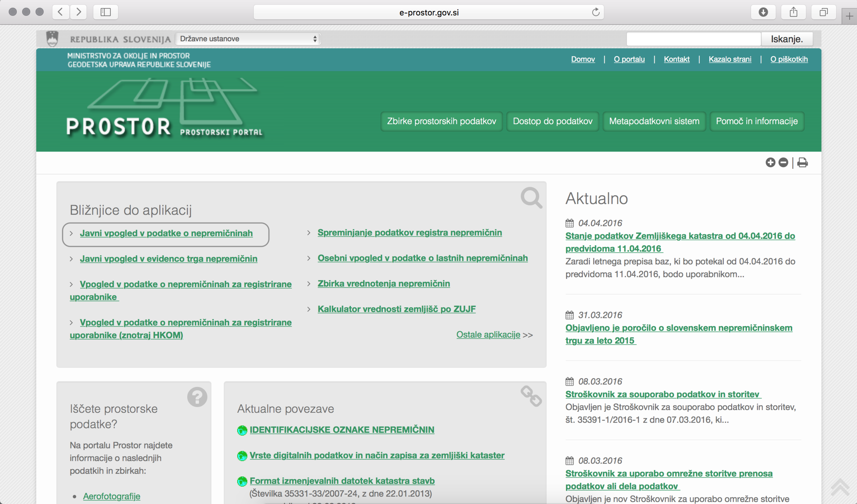The width and height of the screenshot is (857, 504).
Task: Follow the Ostale aplikacije link
Action: (x=488, y=335)
